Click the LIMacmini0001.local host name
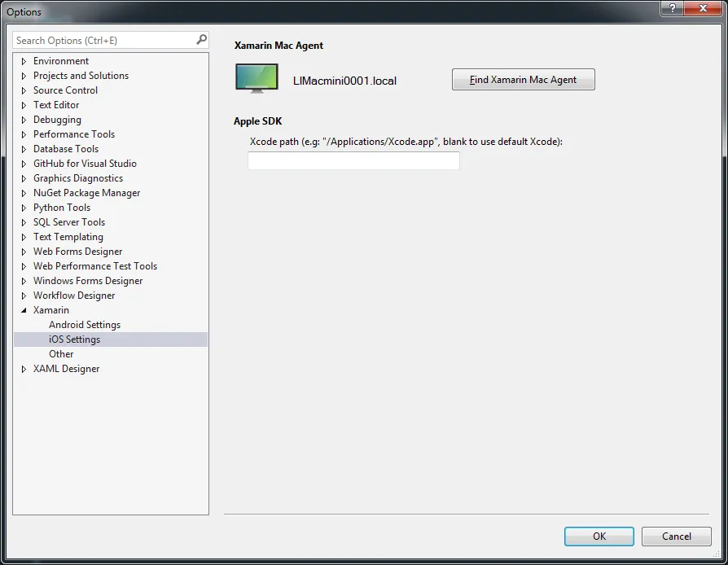 [344, 81]
